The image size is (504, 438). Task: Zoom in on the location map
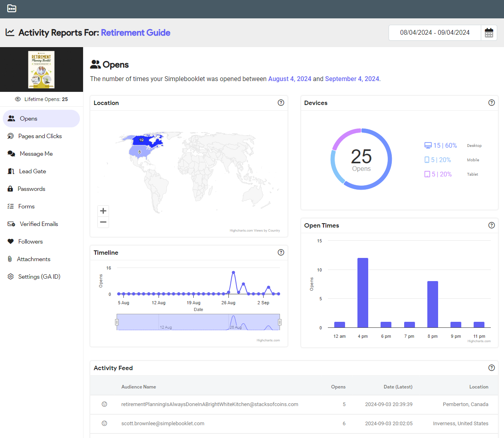pyautogui.click(x=103, y=211)
